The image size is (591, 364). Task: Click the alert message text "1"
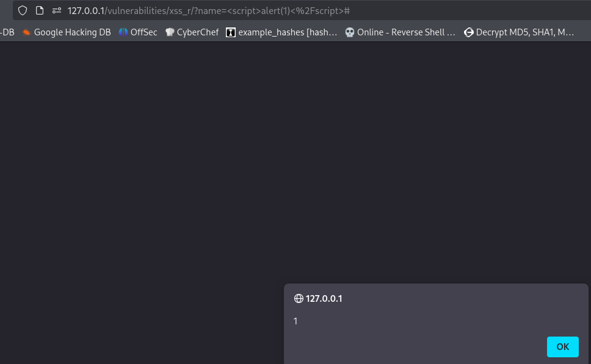(x=295, y=321)
